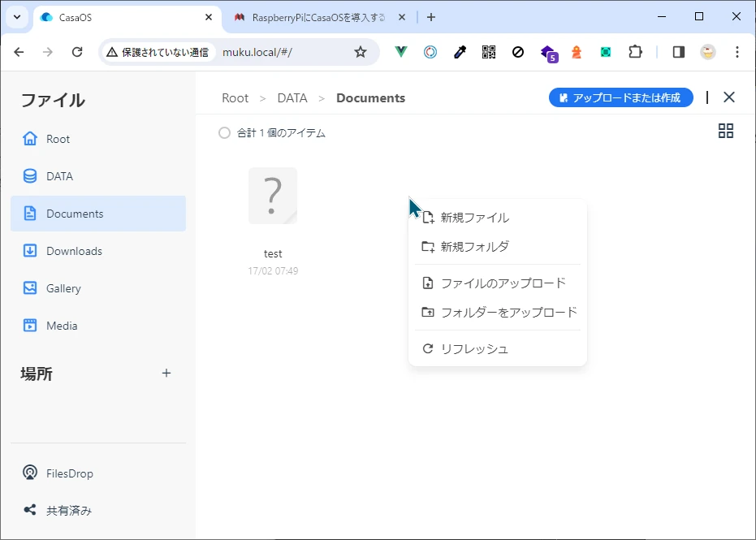Open the orange lighthouse extension icon

click(577, 52)
